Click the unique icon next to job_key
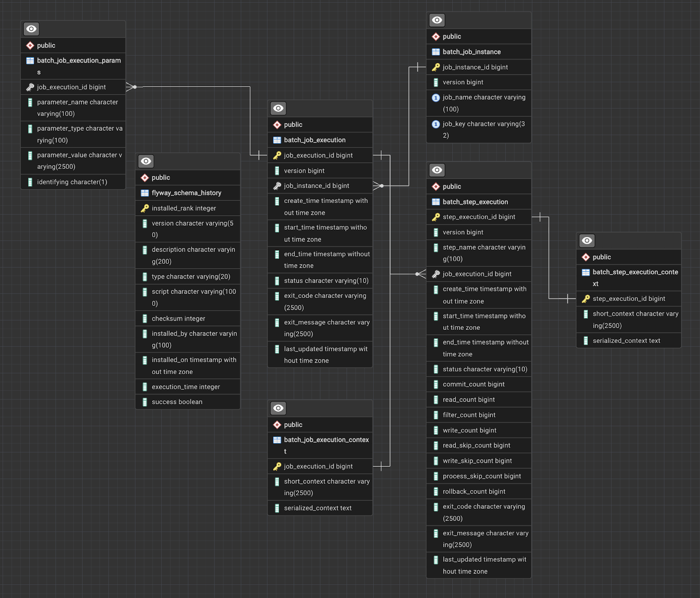This screenshot has width=700, height=598. 436,124
